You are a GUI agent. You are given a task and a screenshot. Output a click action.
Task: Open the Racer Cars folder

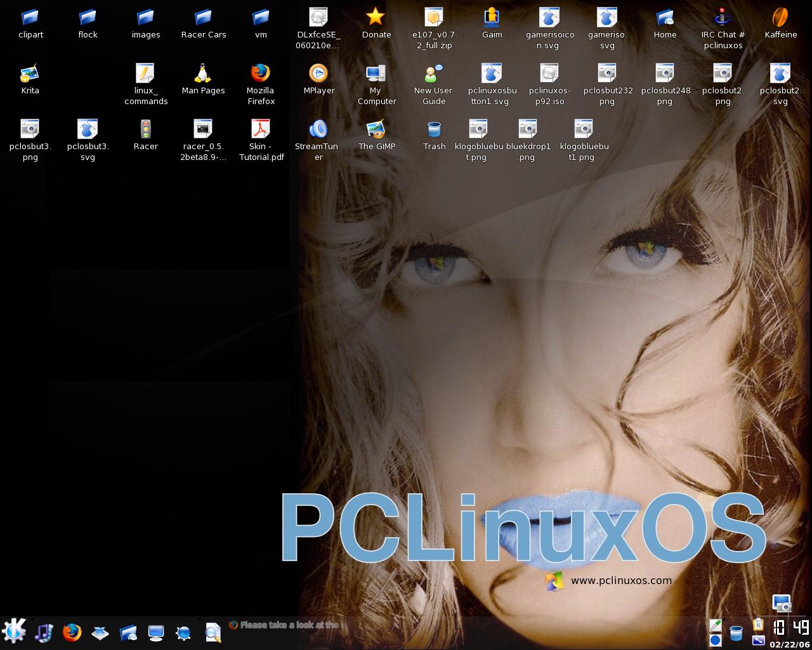(x=203, y=18)
